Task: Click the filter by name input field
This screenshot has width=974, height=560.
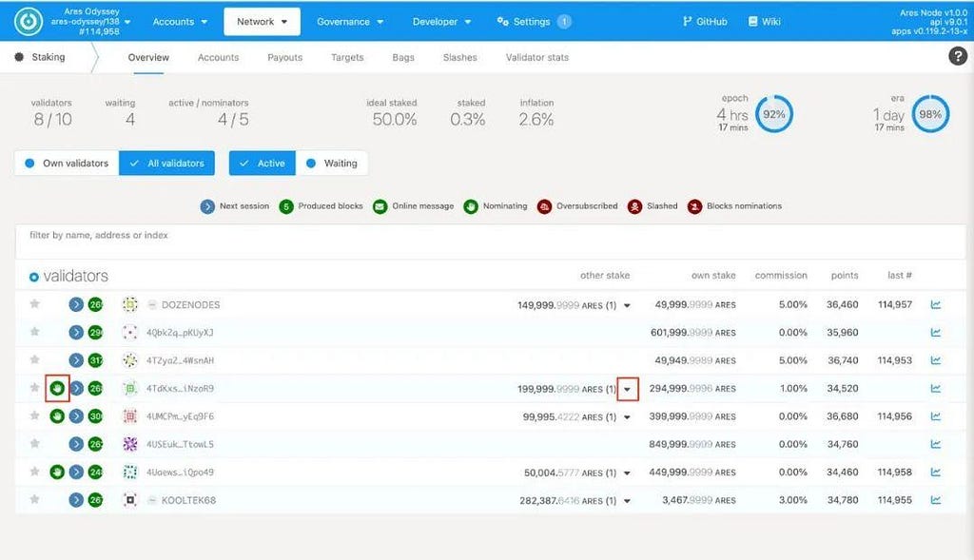Action: (491, 241)
